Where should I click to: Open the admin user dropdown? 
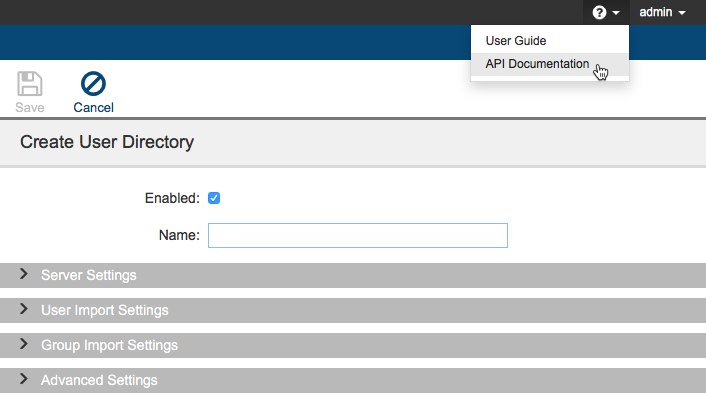coord(662,12)
